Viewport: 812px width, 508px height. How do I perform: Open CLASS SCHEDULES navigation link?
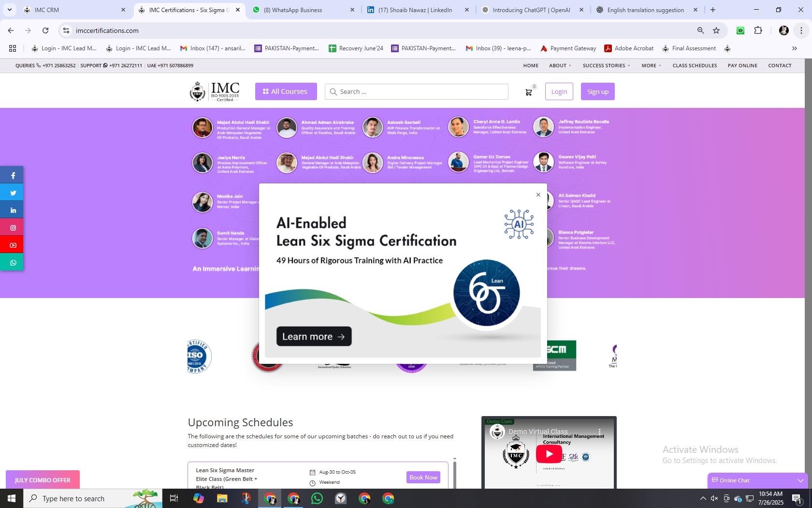click(695, 66)
